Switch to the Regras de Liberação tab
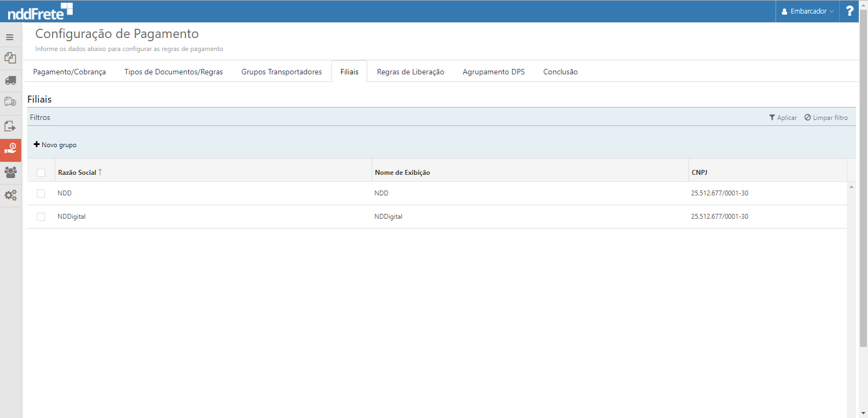Image resolution: width=868 pixels, height=418 pixels. click(x=410, y=72)
